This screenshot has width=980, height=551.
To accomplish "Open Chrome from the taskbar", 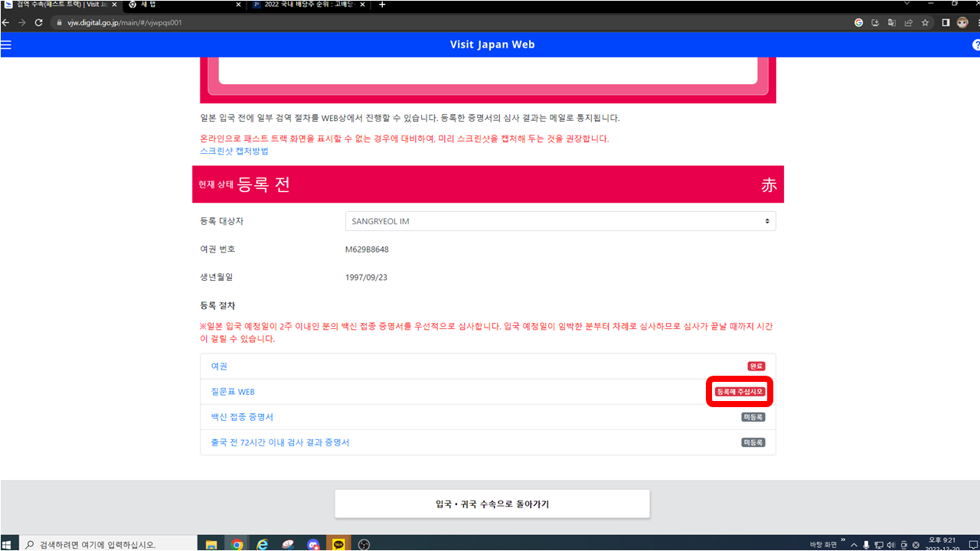I will (x=237, y=544).
